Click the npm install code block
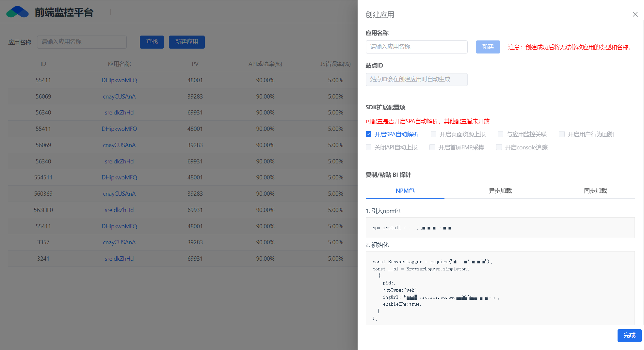This screenshot has width=644, height=350. pos(500,228)
